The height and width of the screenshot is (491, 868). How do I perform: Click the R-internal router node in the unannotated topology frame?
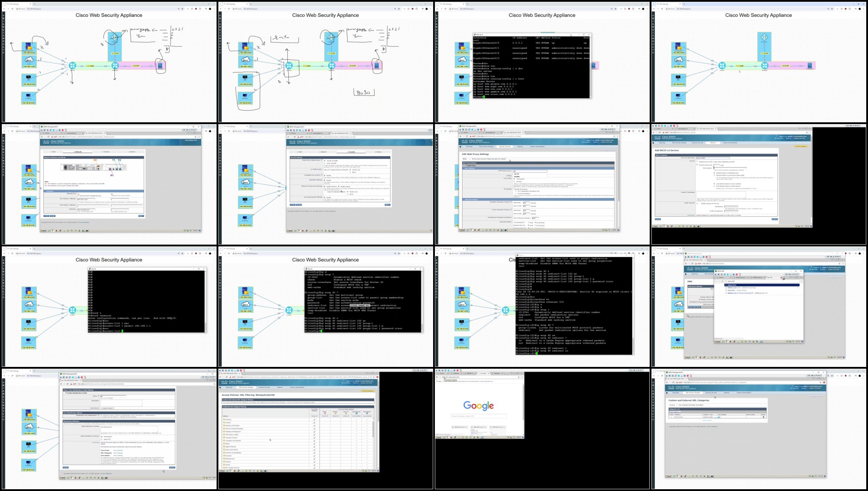click(722, 65)
